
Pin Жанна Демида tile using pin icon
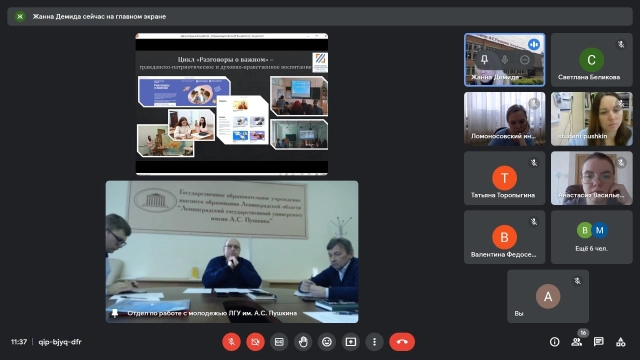click(x=484, y=60)
